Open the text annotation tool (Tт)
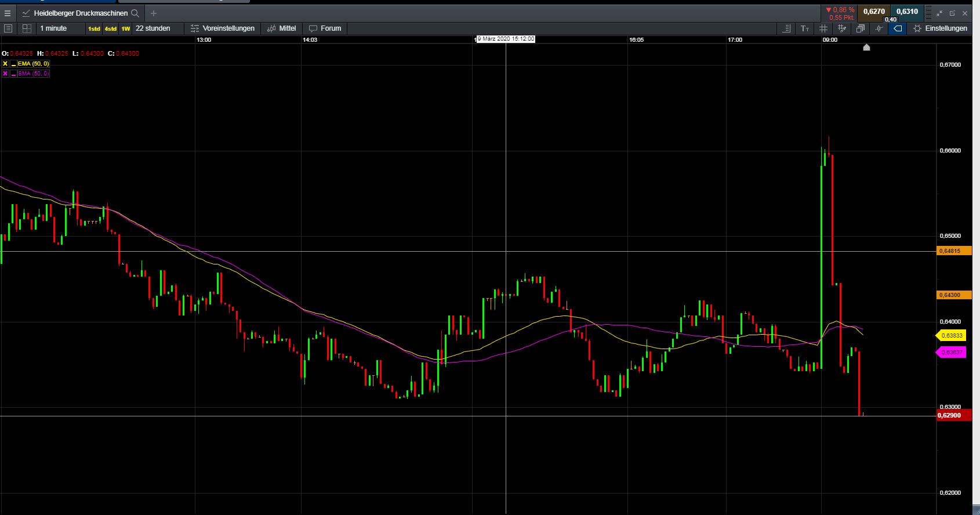Screen dimensions: 980x515 tap(805, 28)
